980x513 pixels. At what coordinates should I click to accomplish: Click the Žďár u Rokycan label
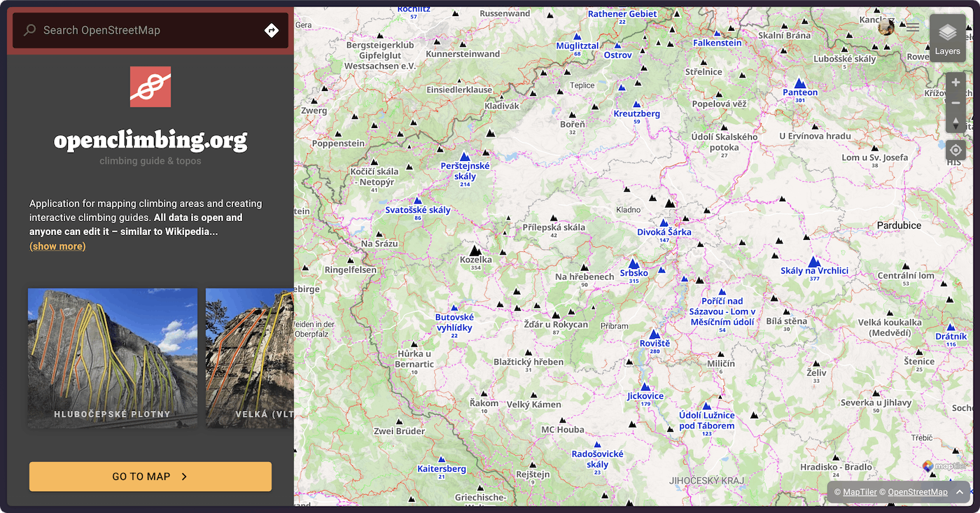[556, 324]
